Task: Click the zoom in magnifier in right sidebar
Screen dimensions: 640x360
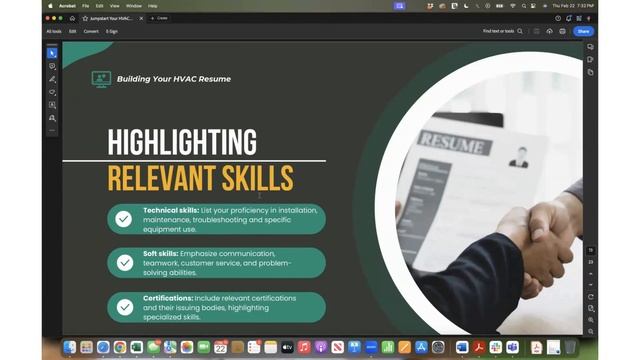Action: coord(591,320)
